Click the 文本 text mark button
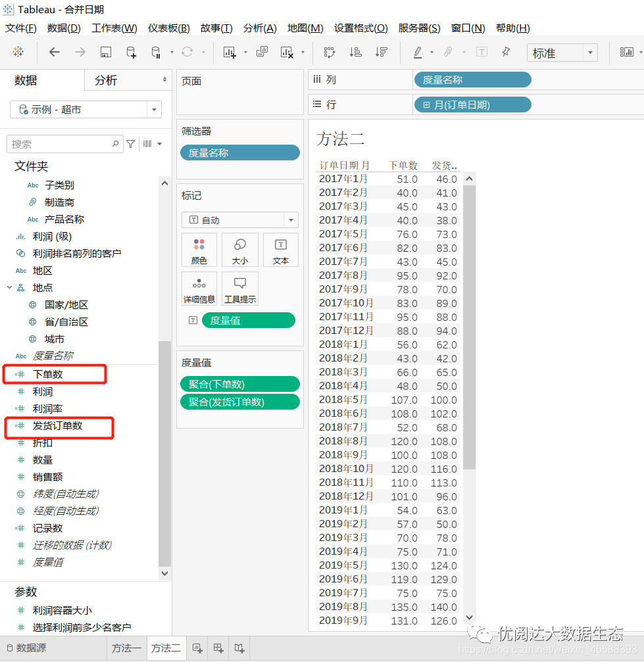The width and height of the screenshot is (644, 662). click(281, 250)
